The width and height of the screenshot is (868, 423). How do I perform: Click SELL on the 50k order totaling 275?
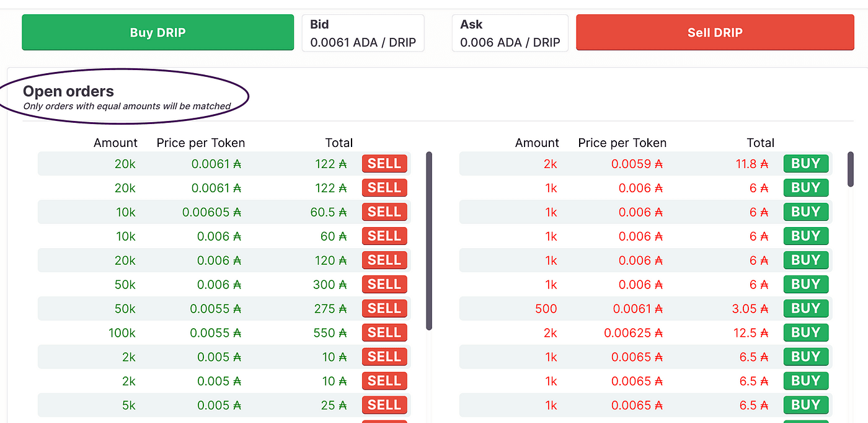click(384, 309)
